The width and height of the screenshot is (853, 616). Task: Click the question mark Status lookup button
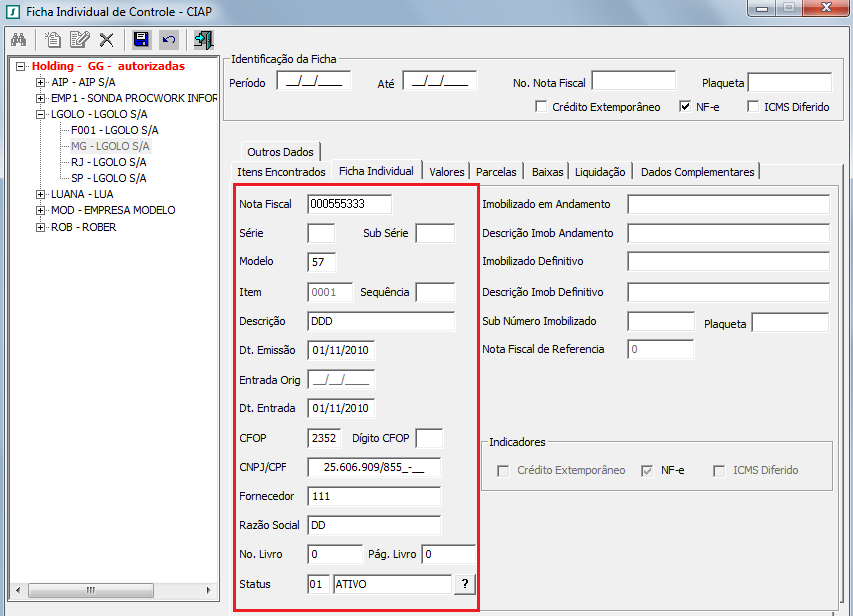point(464,584)
